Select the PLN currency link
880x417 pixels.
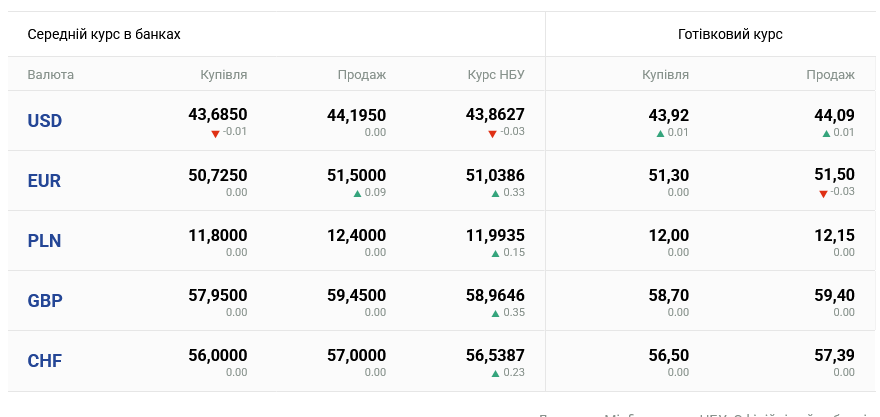pos(45,241)
